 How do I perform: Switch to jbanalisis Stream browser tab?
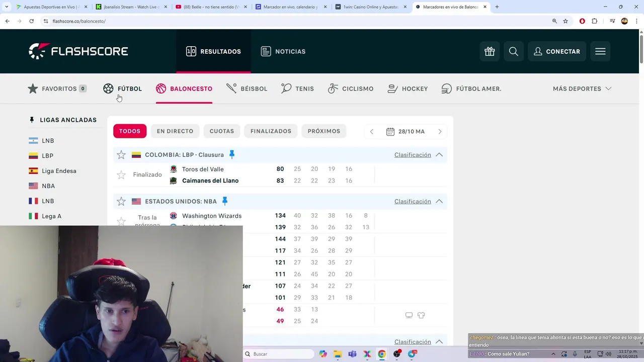131,7
